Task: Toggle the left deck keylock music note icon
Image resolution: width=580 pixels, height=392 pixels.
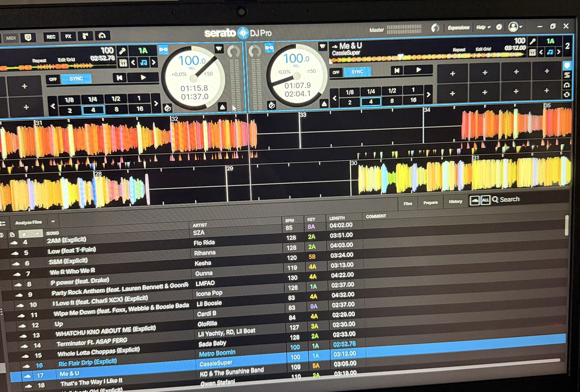Action: (x=143, y=62)
